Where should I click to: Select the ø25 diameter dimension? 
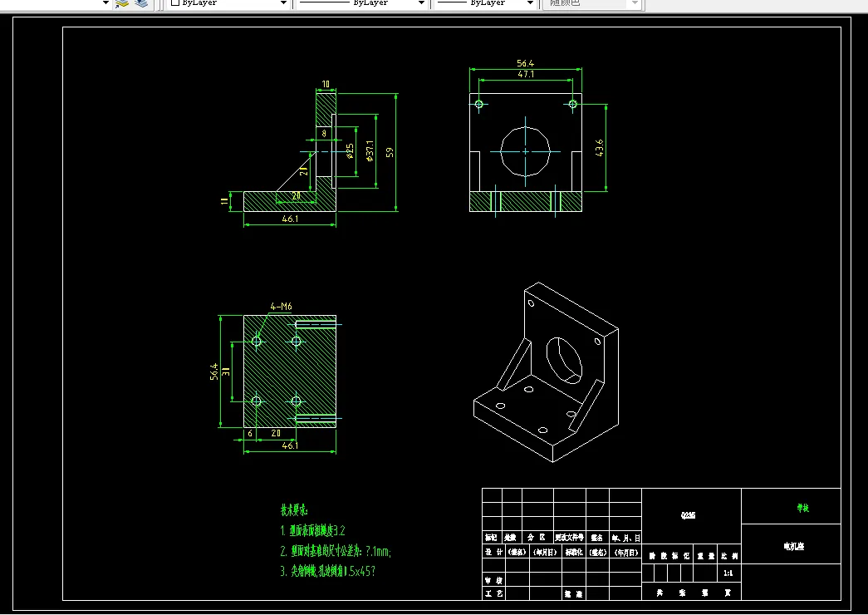click(x=350, y=151)
